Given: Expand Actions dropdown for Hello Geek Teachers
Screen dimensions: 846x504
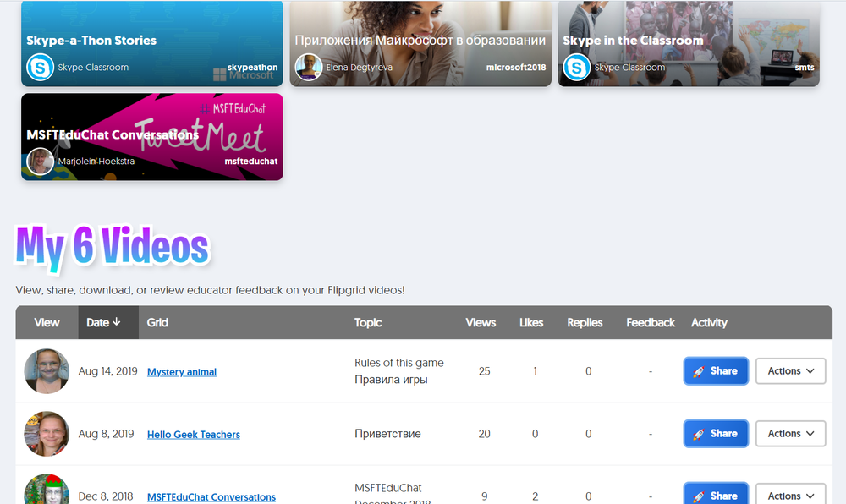Looking at the screenshot, I should point(790,433).
